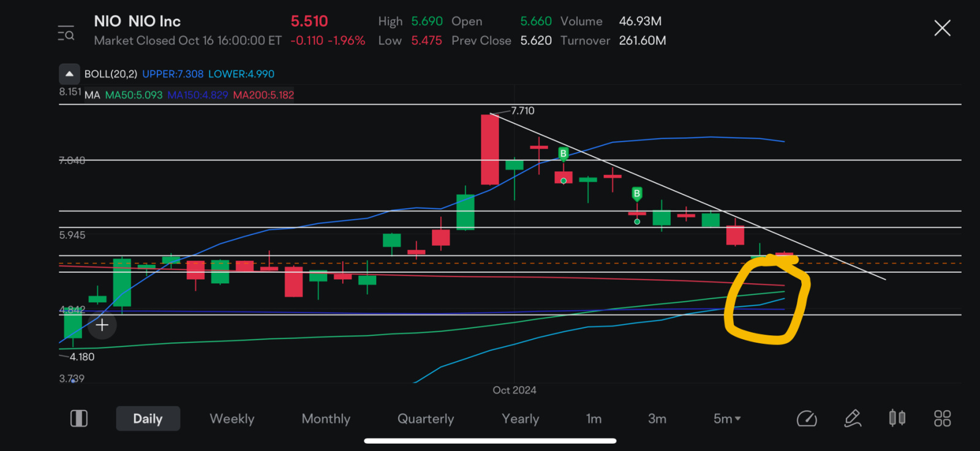Switch to the Quarterly timeframe
Viewport: 980px width, 451px height.
pyautogui.click(x=426, y=419)
